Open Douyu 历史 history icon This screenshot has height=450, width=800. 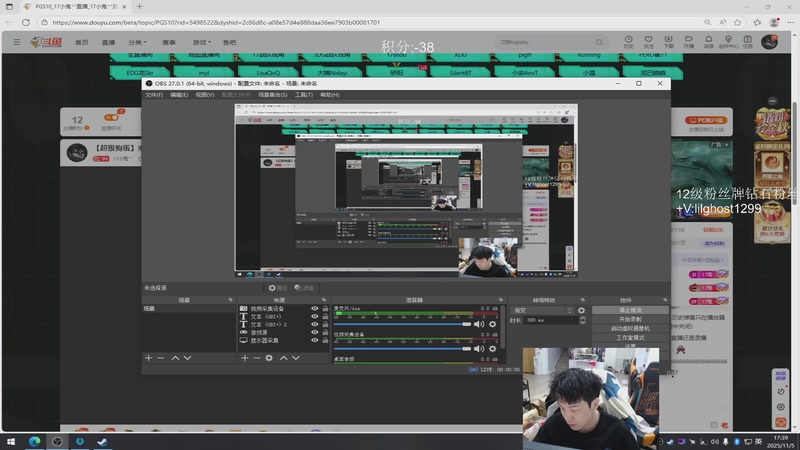(629, 42)
